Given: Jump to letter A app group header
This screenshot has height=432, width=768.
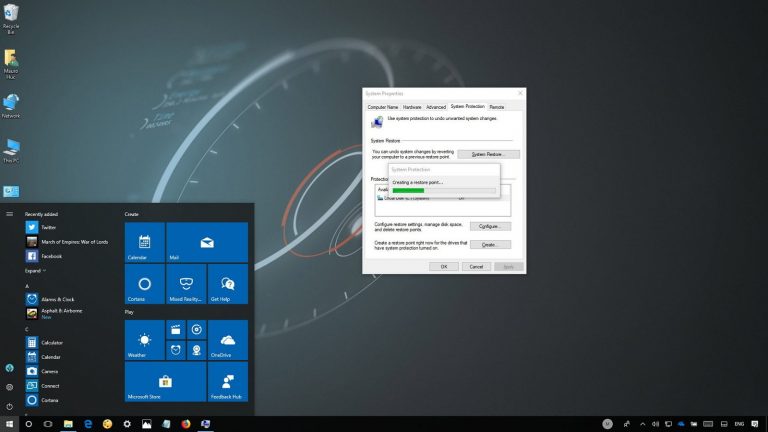Looking at the screenshot, I should pos(27,286).
